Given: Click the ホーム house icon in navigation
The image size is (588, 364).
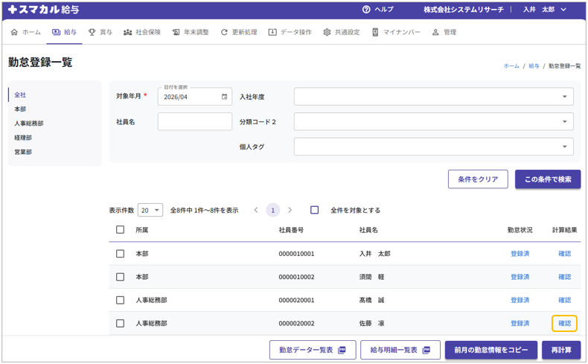Looking at the screenshot, I should [x=14, y=33].
